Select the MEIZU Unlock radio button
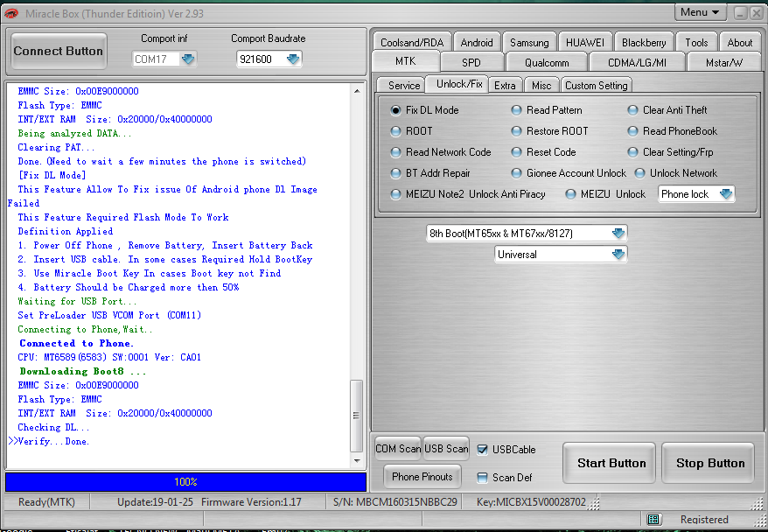Image resolution: width=768 pixels, height=532 pixels. pyautogui.click(x=570, y=194)
